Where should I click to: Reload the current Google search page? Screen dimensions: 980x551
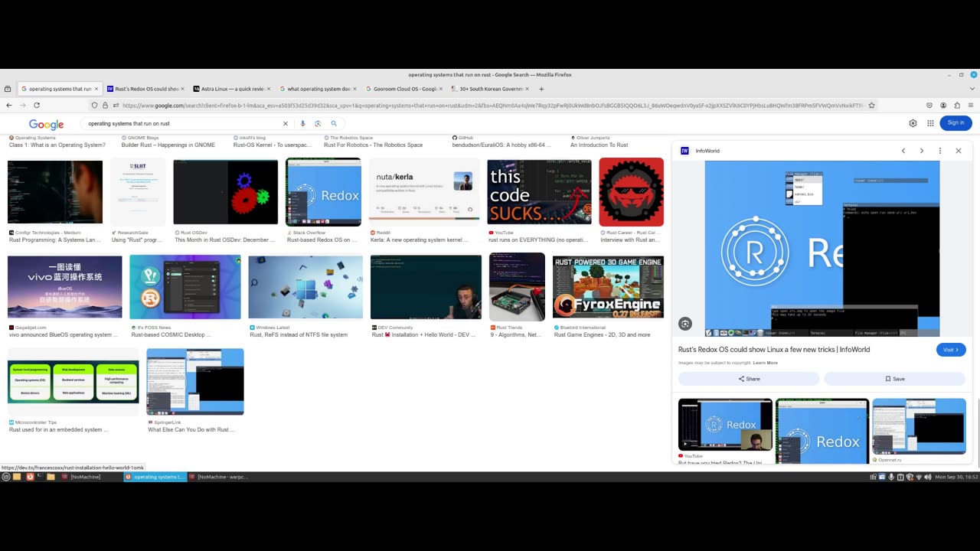coord(36,105)
